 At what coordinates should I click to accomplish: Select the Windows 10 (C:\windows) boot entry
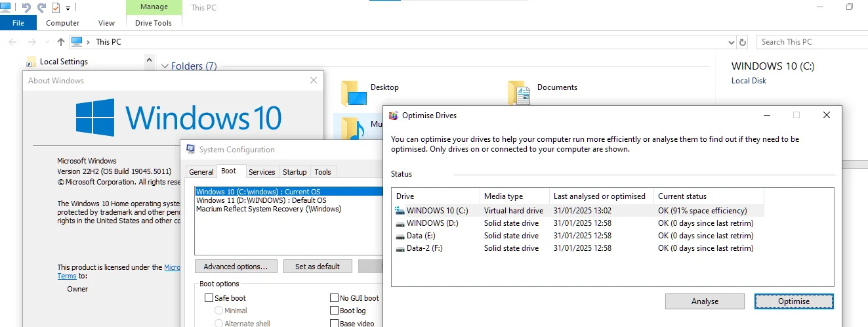pos(289,192)
